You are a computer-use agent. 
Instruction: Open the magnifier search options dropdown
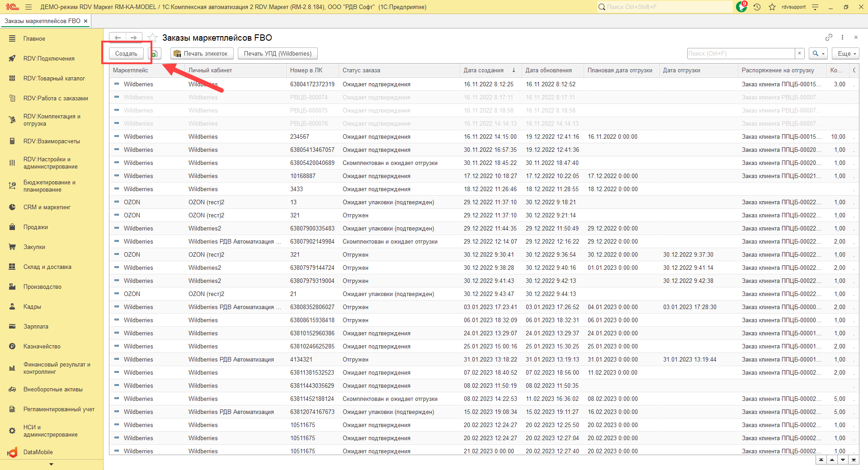pos(818,53)
